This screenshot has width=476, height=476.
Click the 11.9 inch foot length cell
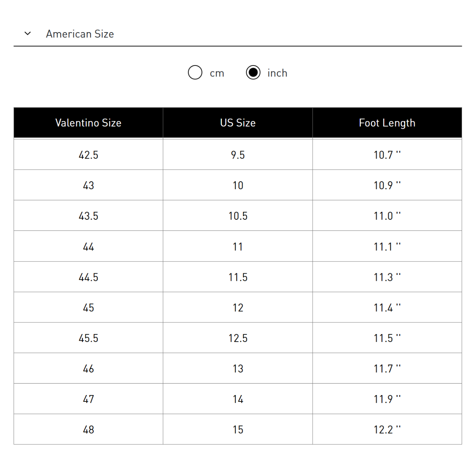pos(387,399)
